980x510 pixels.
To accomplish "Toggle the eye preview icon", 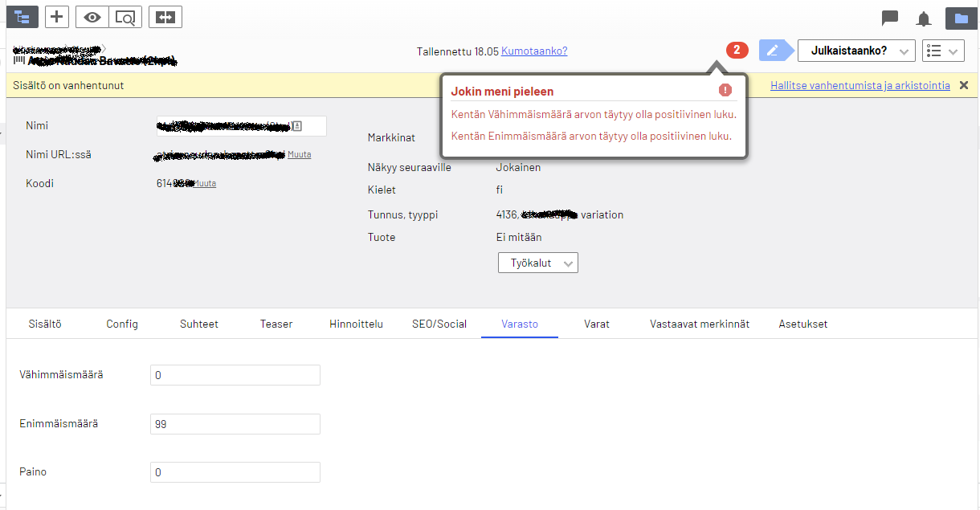I will click(92, 17).
